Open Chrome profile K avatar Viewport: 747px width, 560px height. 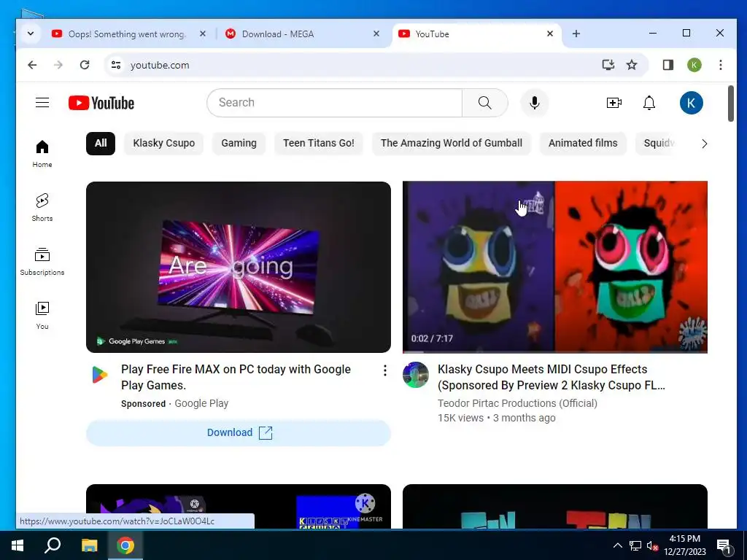pyautogui.click(x=694, y=65)
